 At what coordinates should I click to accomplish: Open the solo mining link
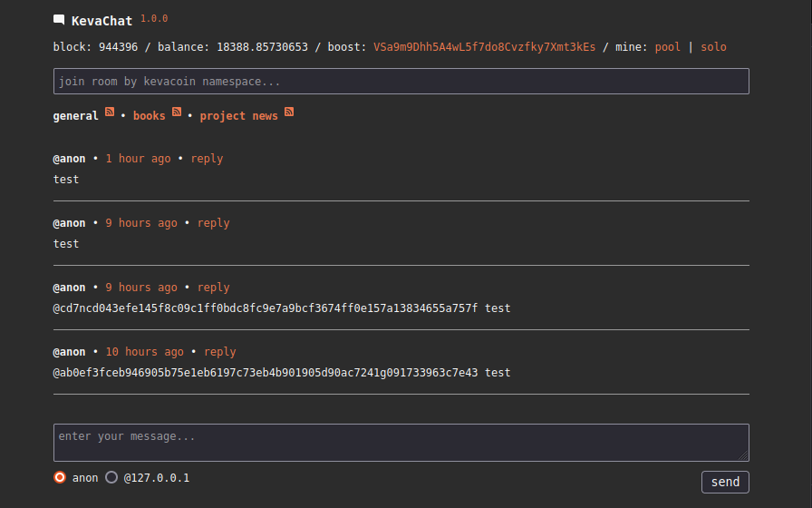coord(713,47)
